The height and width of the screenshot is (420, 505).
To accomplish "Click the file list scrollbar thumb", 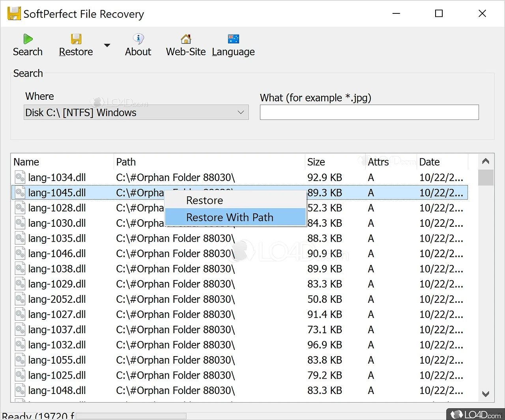I will click(x=486, y=177).
